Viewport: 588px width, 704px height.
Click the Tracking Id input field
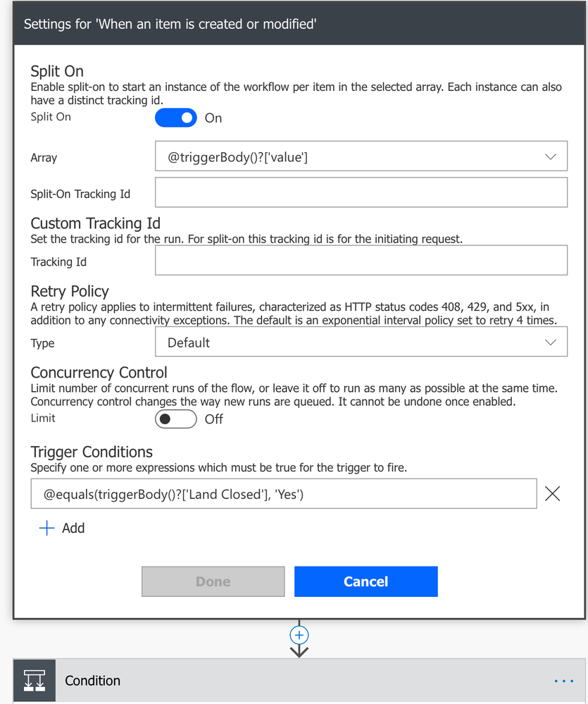click(x=361, y=260)
